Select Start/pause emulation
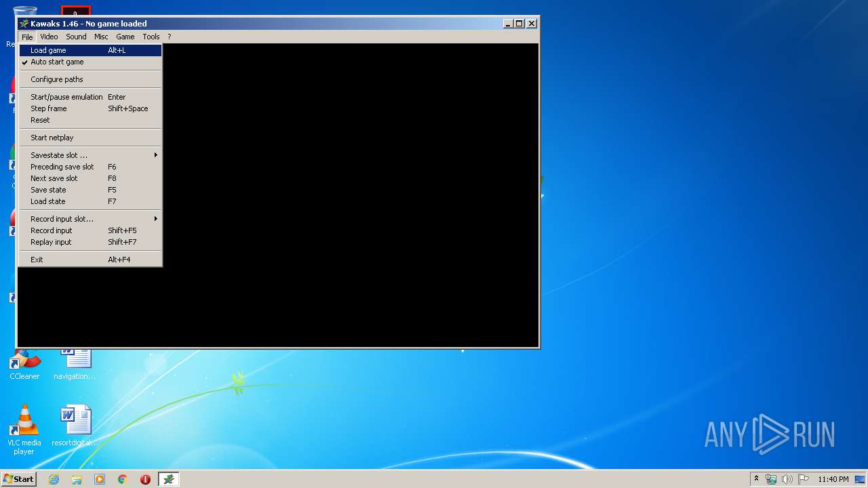 click(90, 97)
